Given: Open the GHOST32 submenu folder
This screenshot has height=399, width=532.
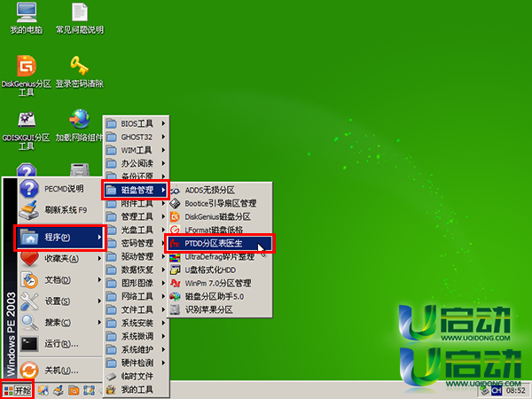Looking at the screenshot, I should tap(136, 137).
